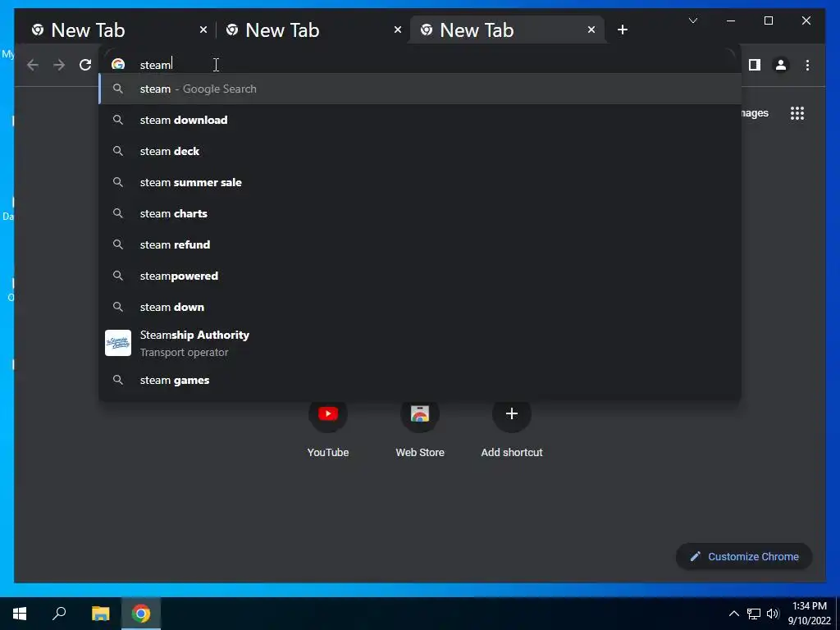840x630 pixels.
Task: Choose the 'steampowered' suggestion
Action: click(420, 276)
